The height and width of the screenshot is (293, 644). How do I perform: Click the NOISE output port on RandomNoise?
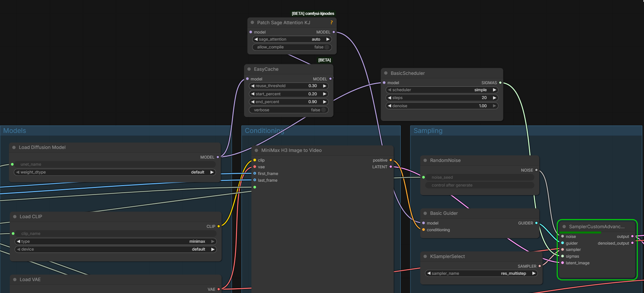pyautogui.click(x=536, y=170)
